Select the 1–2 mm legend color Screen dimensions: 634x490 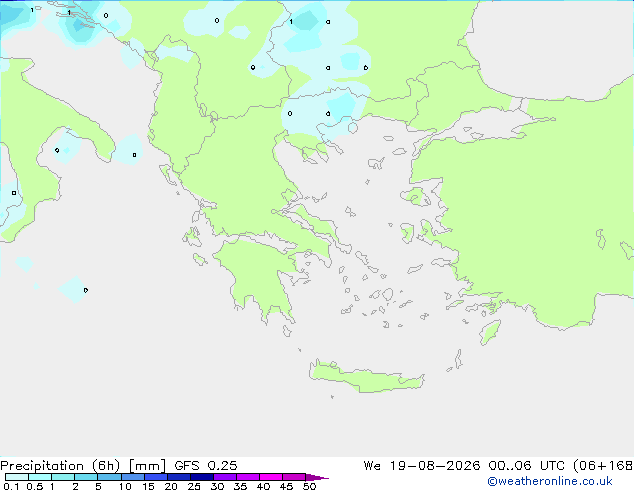coord(63,477)
